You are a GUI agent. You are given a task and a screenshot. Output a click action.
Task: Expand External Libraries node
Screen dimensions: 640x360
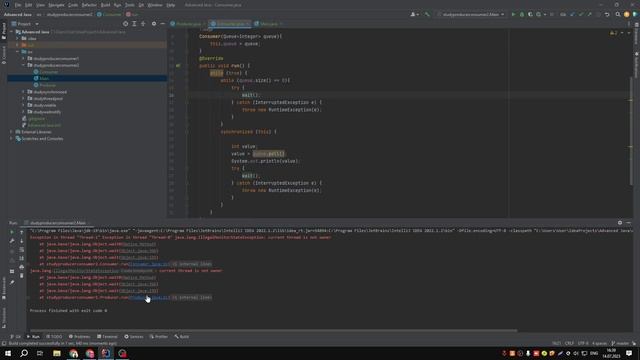[x=11, y=132]
